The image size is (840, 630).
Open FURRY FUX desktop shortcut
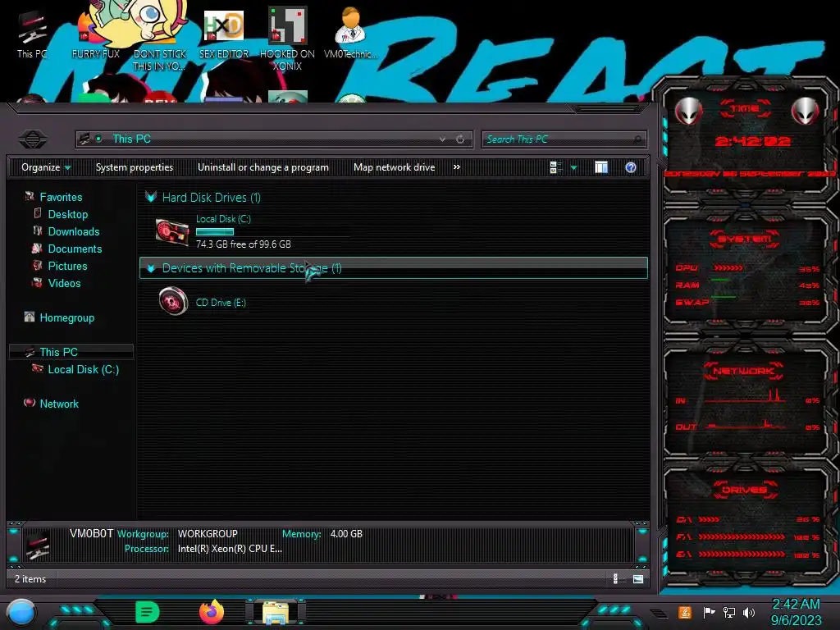(x=95, y=34)
